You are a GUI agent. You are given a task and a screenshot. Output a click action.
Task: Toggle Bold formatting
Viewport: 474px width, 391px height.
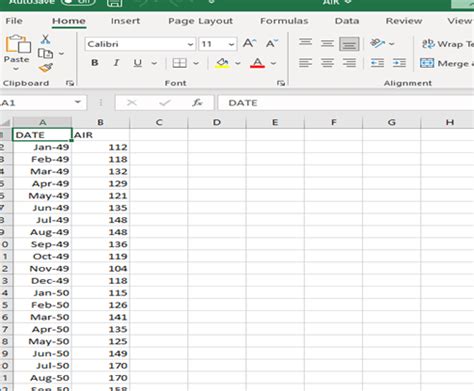(x=95, y=63)
